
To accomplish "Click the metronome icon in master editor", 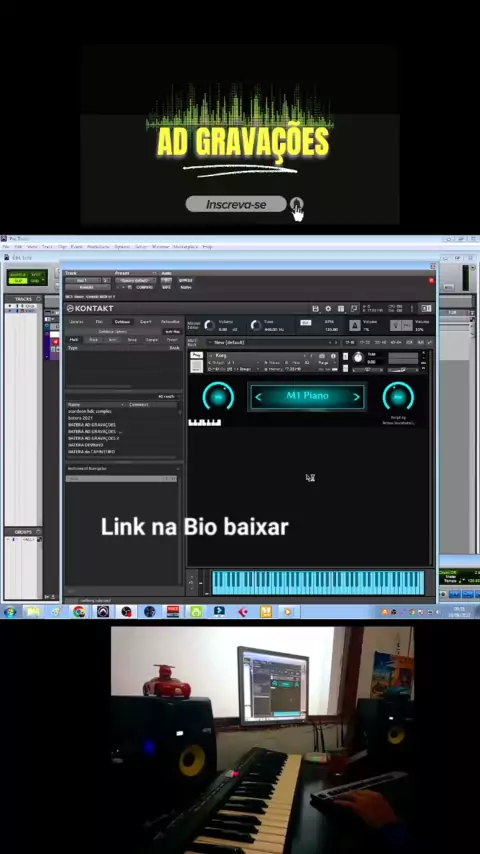I will click(354, 325).
